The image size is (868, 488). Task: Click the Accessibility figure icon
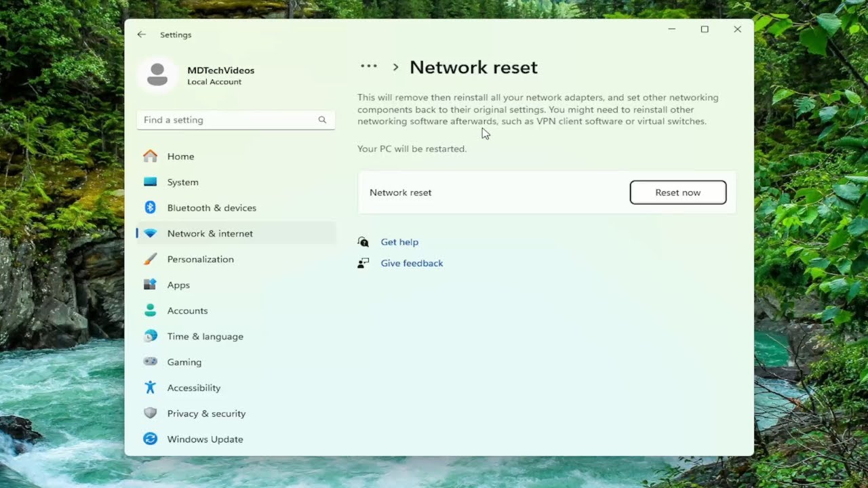pyautogui.click(x=151, y=388)
